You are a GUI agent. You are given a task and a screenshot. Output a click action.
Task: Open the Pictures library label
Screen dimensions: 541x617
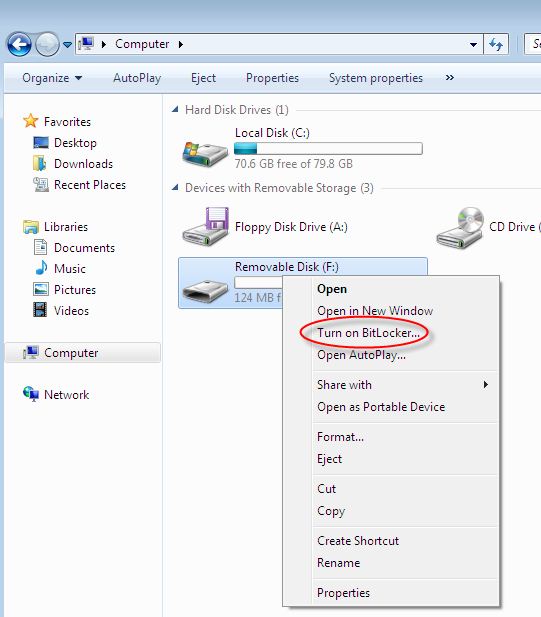75,290
